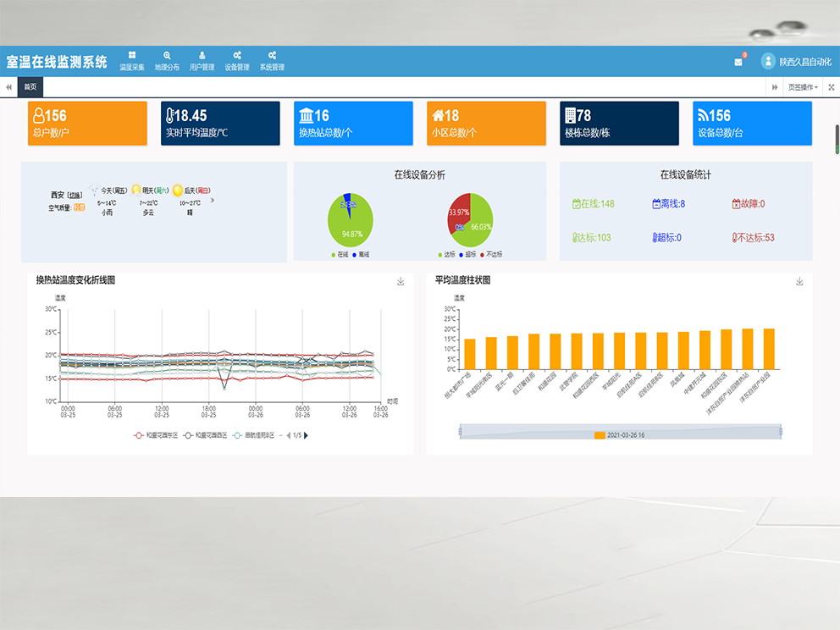Image resolution: width=840 pixels, height=630 pixels.
Task: Click the 超标:0 over-limit statistic
Action: pyautogui.click(x=666, y=238)
